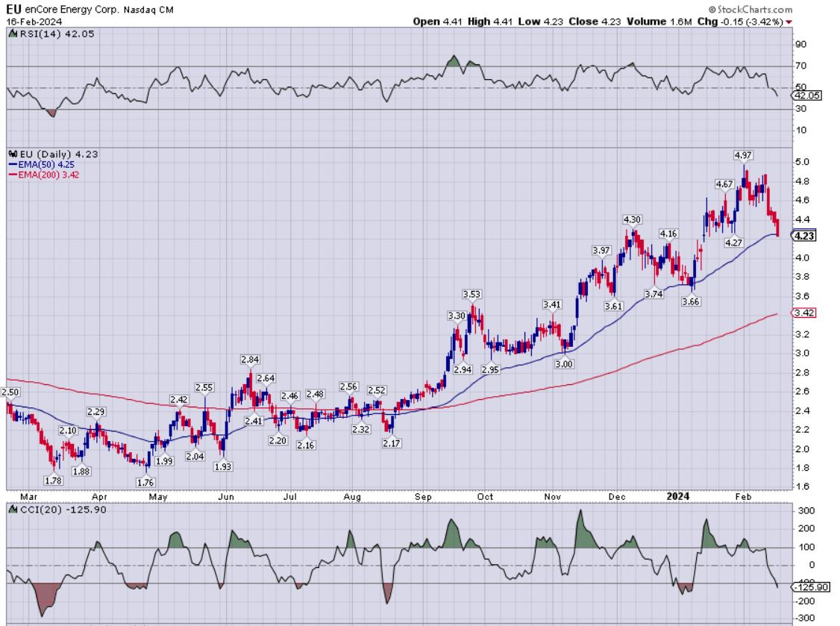Click the 2.20 low price label
Viewport: 840px width, 626px height.
278,440
